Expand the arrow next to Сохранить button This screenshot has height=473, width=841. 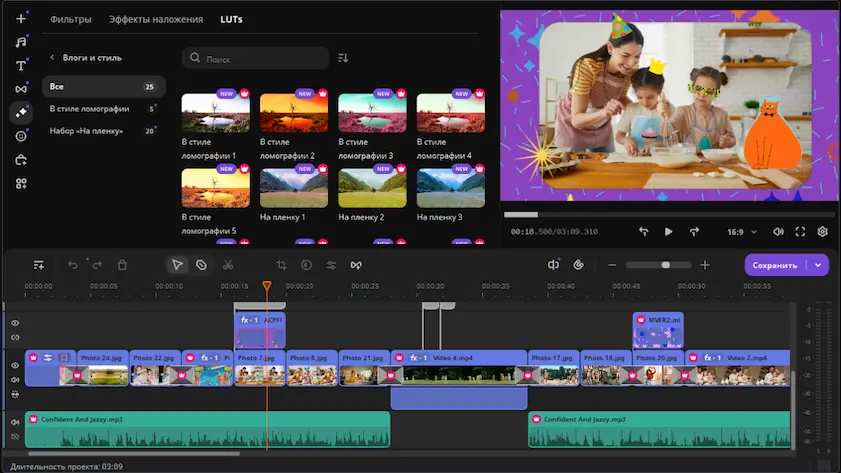pos(819,265)
